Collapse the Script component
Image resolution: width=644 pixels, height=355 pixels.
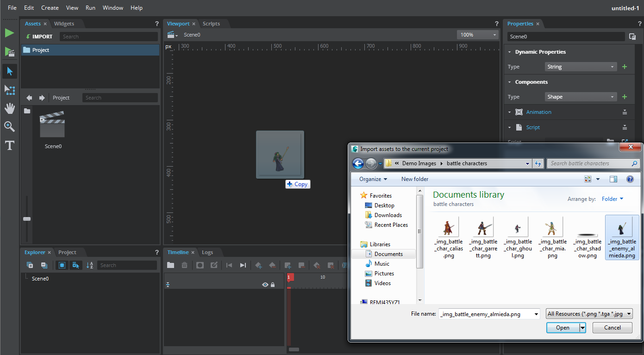[x=510, y=127]
